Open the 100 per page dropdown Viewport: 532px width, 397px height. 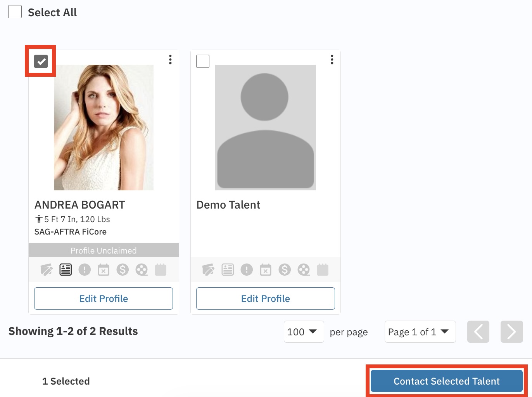pos(304,332)
